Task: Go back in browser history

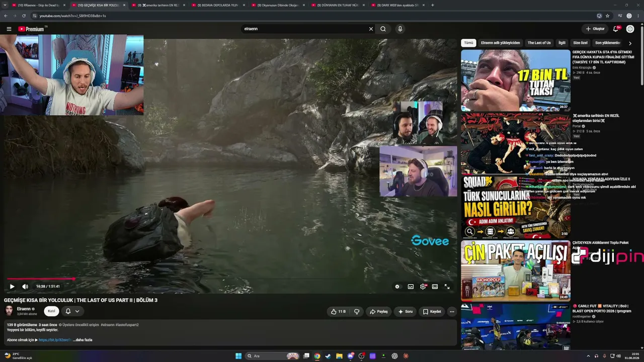Action: coord(6,16)
